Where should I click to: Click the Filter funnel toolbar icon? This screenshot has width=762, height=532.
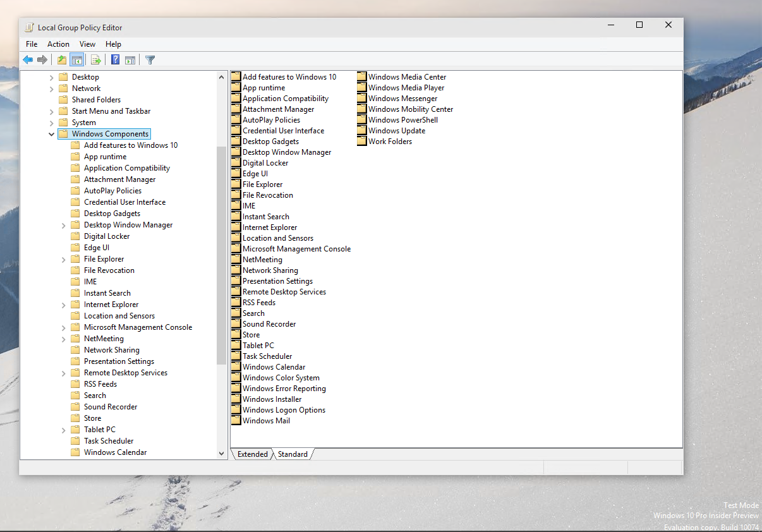[x=150, y=60]
